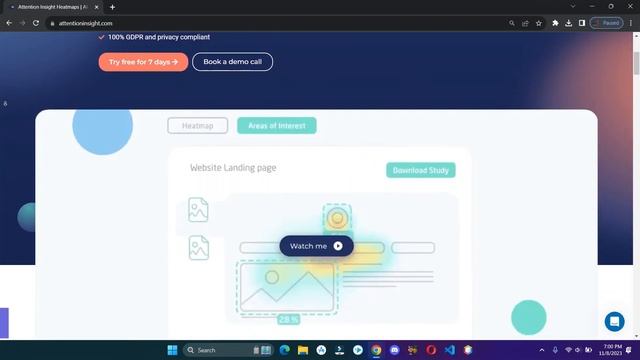Open File Explorer from taskbar
Screen dimensions: 640x360
303,350
